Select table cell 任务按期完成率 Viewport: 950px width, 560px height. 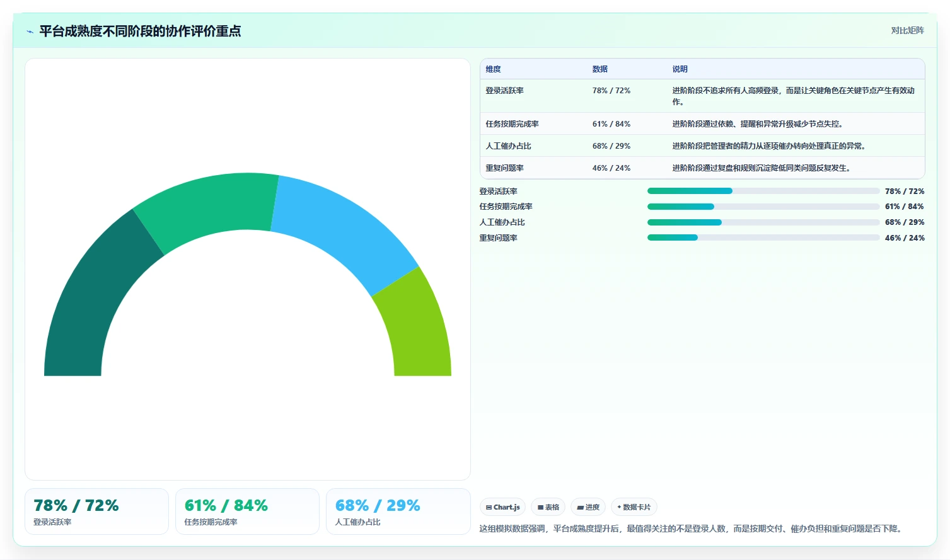pos(513,124)
